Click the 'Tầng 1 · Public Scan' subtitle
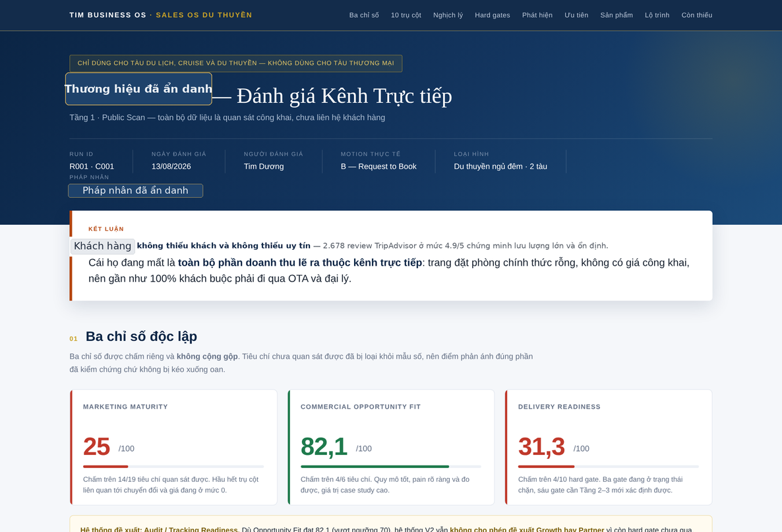Viewport: 782px width, 532px height. point(227,117)
